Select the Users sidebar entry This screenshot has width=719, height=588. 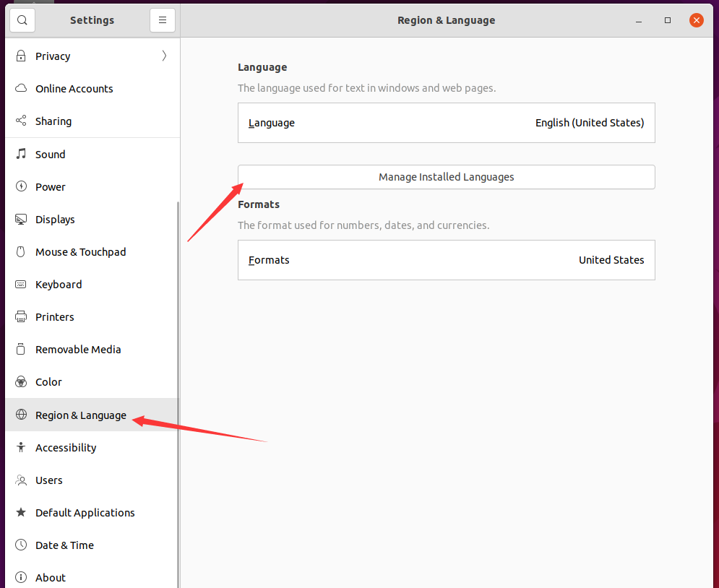(49, 480)
